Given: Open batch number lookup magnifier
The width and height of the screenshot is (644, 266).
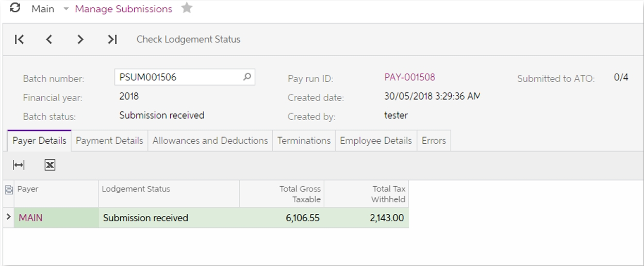Looking at the screenshot, I should click(247, 77).
